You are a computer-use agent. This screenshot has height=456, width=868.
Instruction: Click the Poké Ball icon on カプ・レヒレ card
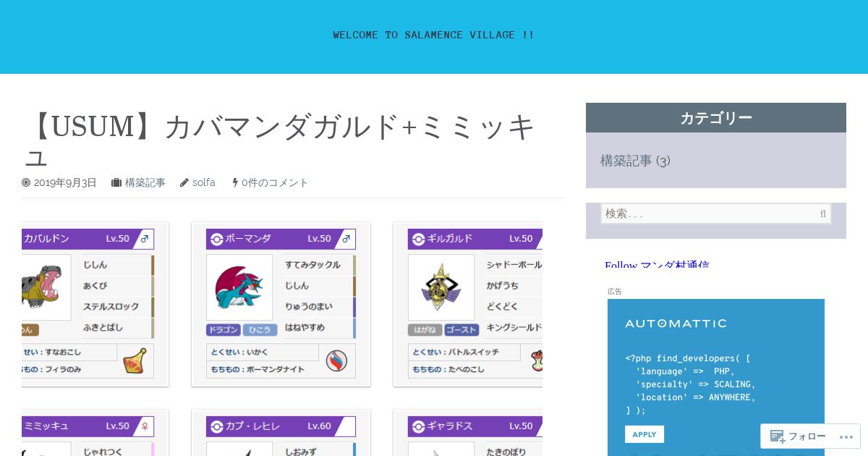216,426
